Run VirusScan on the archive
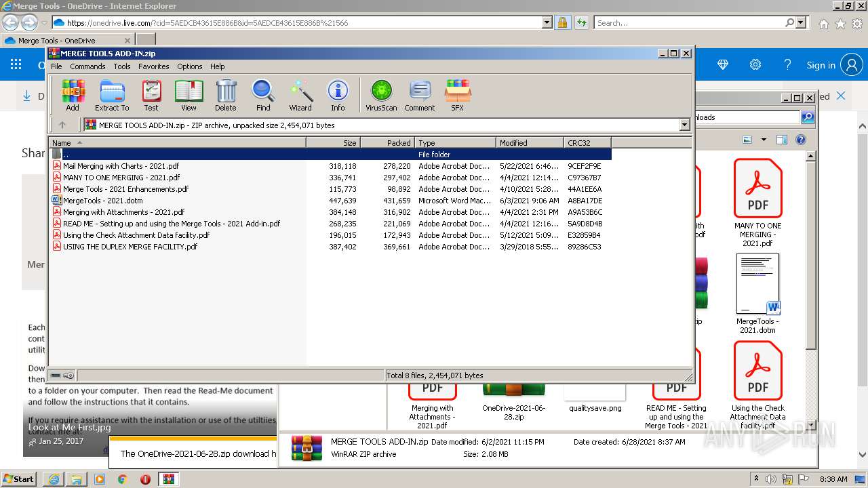Viewport: 868px width, 488px height. click(381, 95)
